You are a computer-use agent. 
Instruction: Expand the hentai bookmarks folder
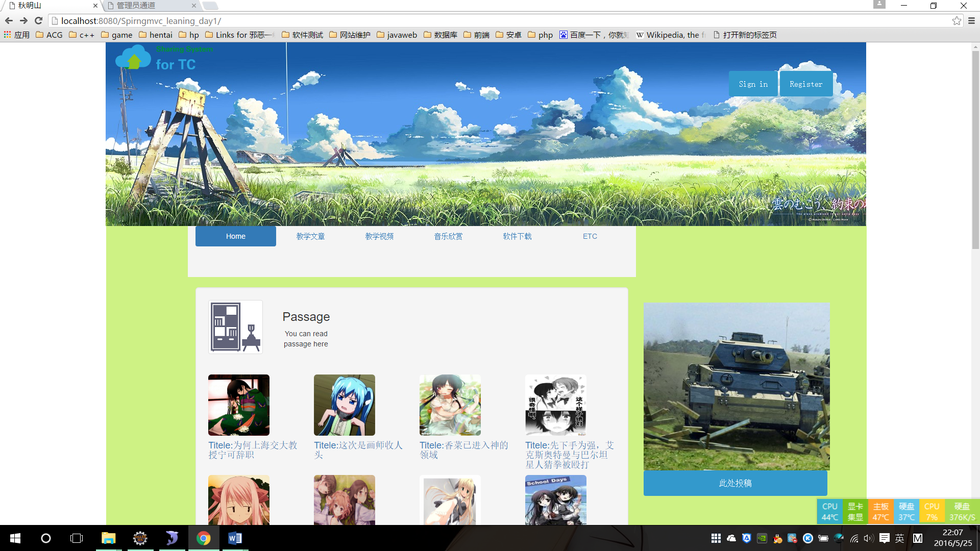coord(156,35)
